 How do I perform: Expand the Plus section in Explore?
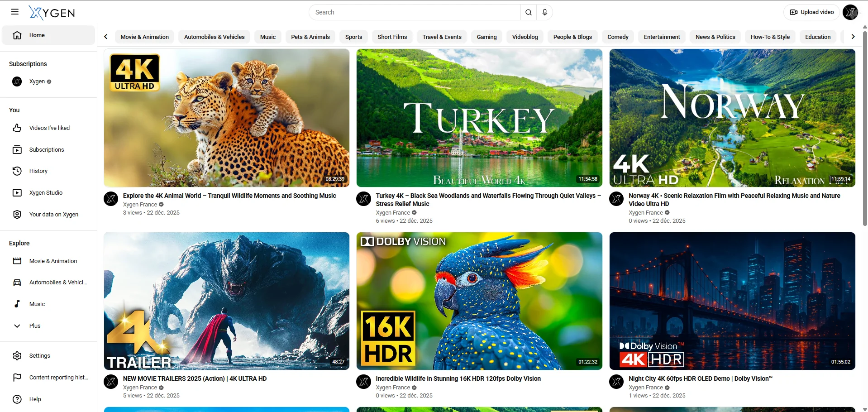35,326
